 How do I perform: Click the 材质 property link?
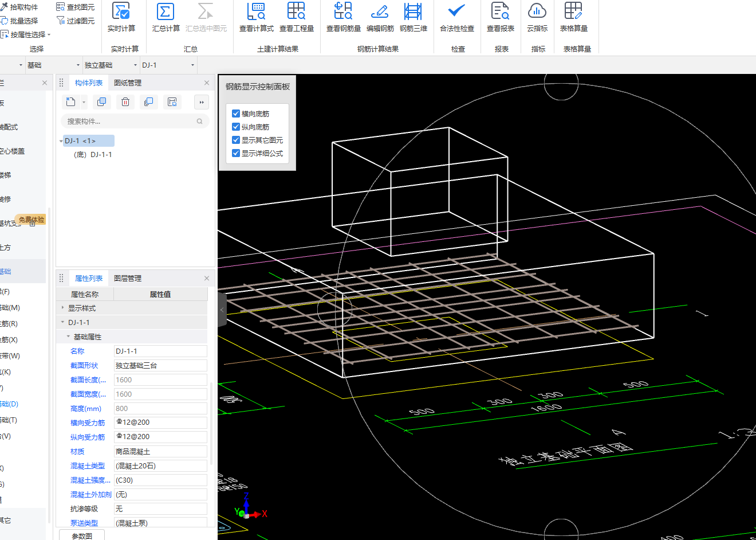(x=77, y=451)
